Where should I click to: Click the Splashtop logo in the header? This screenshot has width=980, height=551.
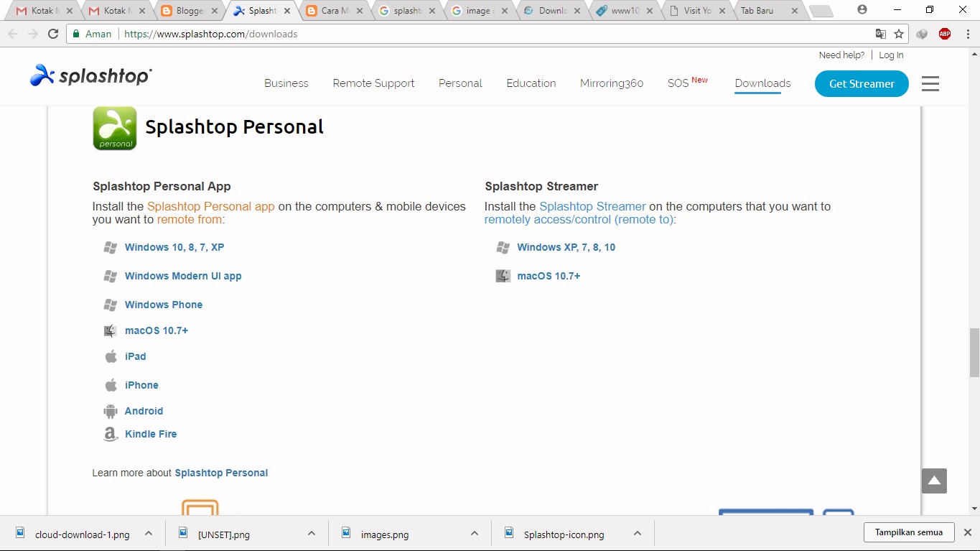coord(89,75)
